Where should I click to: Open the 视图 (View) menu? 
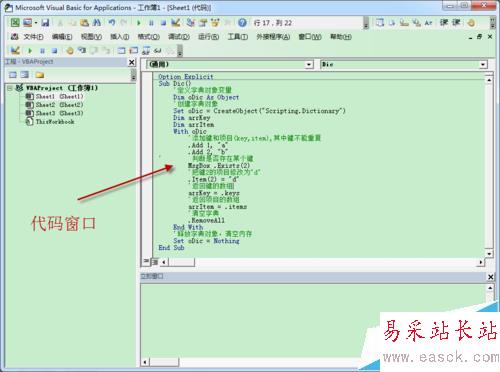pos(91,37)
